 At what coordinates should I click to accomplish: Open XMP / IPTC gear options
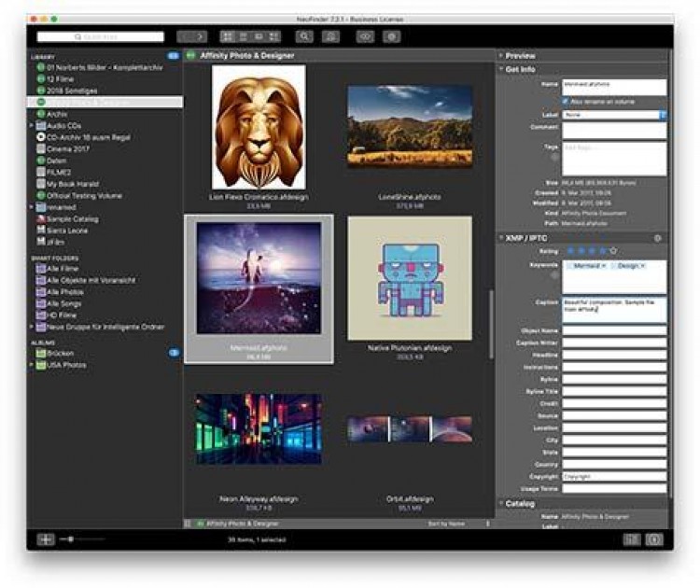tap(658, 238)
